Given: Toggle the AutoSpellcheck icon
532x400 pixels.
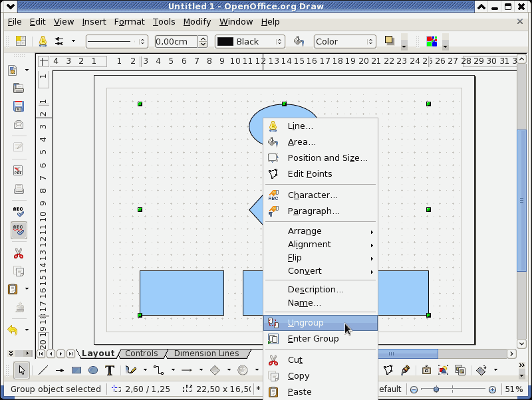Looking at the screenshot, I should click(x=19, y=230).
